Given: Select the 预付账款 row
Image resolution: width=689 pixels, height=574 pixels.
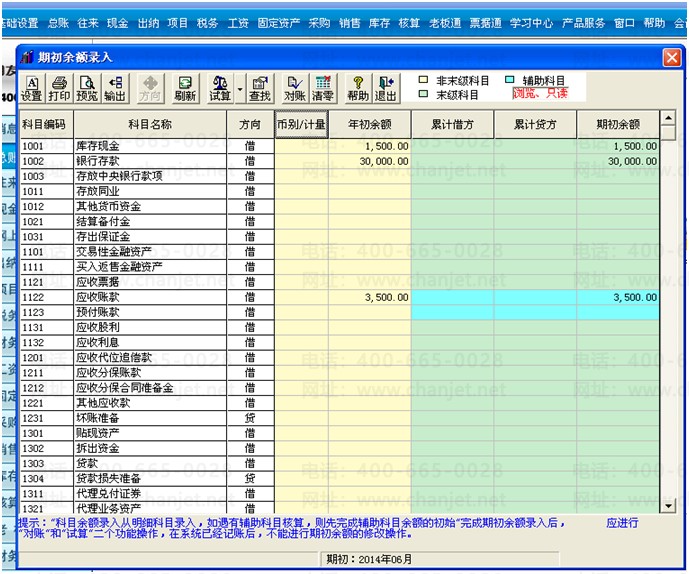Looking at the screenshot, I should click(339, 312).
